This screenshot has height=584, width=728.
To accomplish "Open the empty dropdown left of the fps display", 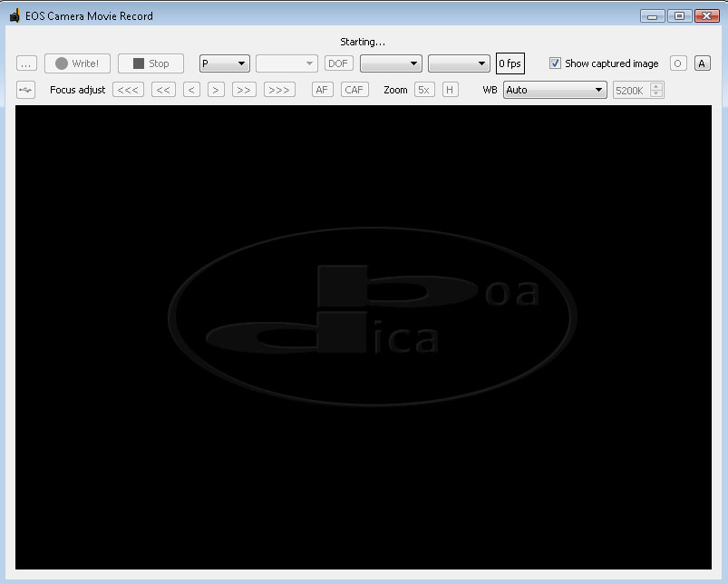I will (x=459, y=63).
